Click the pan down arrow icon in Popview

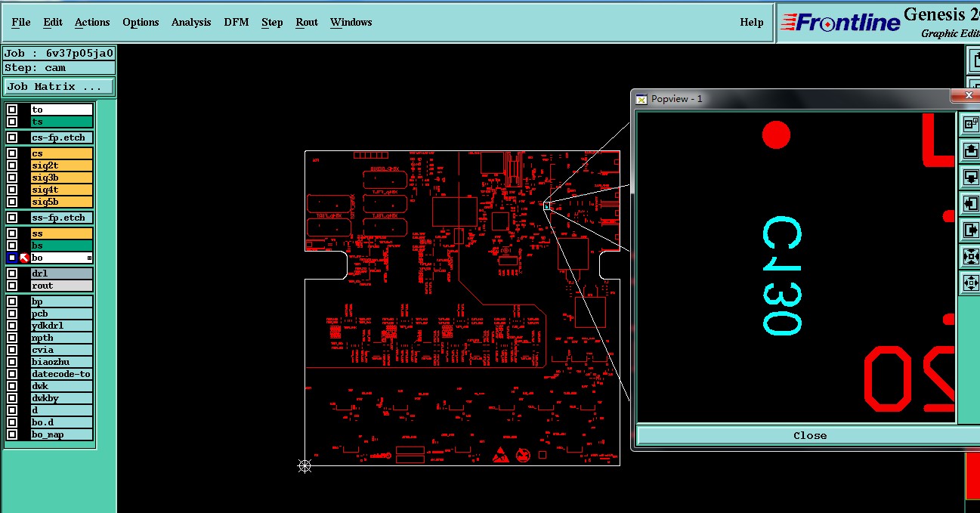[970, 178]
